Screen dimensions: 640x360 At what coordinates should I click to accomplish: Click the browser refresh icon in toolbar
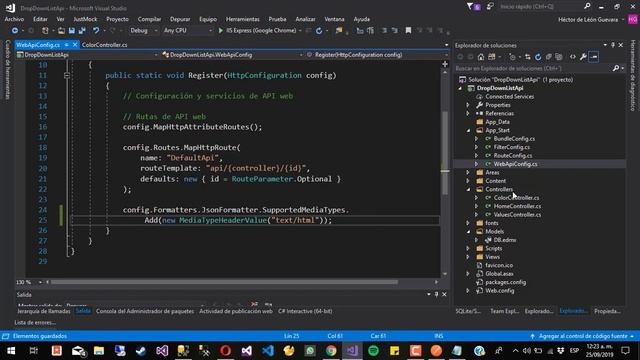click(319, 31)
